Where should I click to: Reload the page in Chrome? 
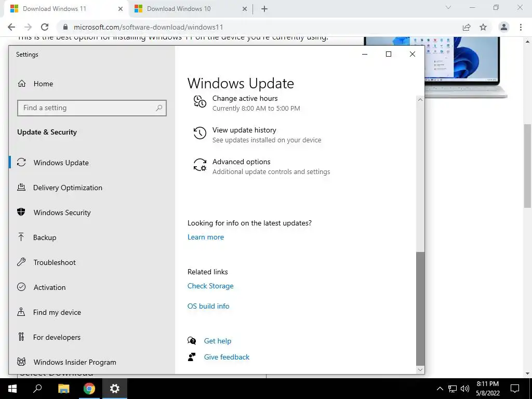tap(45, 27)
